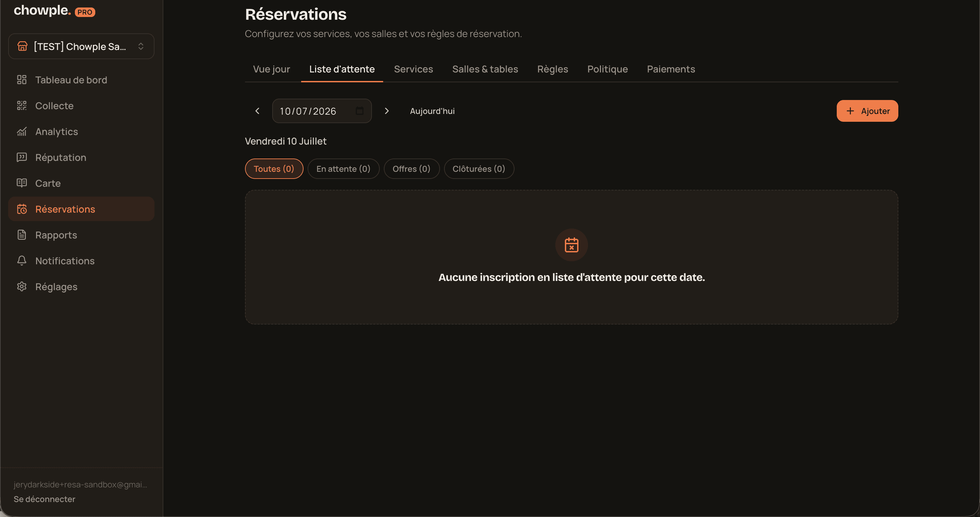Toggle the Toutes (0) filter pill
Screen dimensions: 980x517
[x=274, y=169]
